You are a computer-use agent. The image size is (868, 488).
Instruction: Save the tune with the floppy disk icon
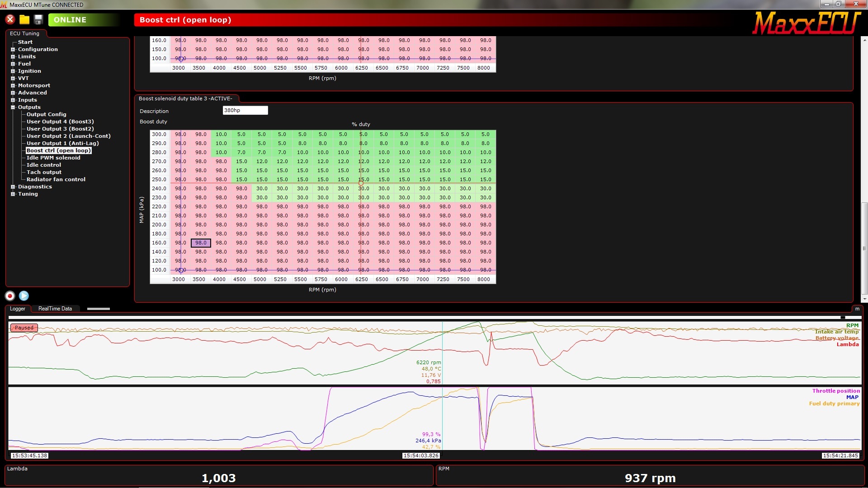[x=38, y=19]
